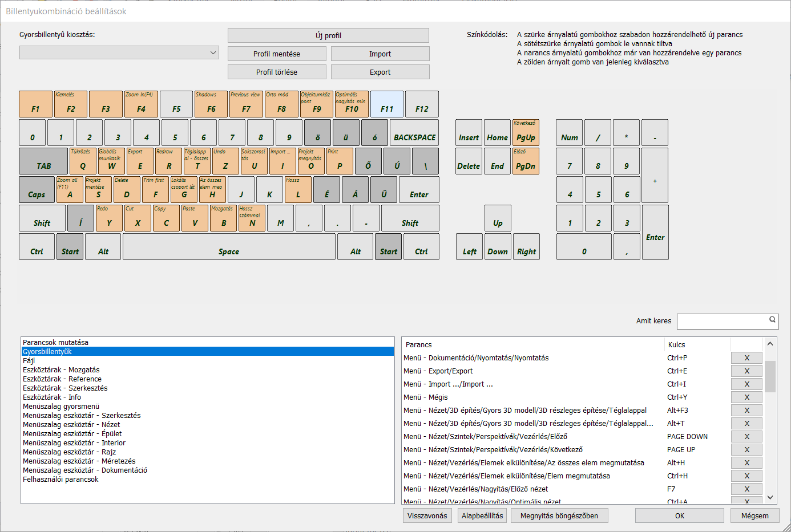Click in the Amit keres search field
The image size is (791, 532).
(x=722, y=322)
